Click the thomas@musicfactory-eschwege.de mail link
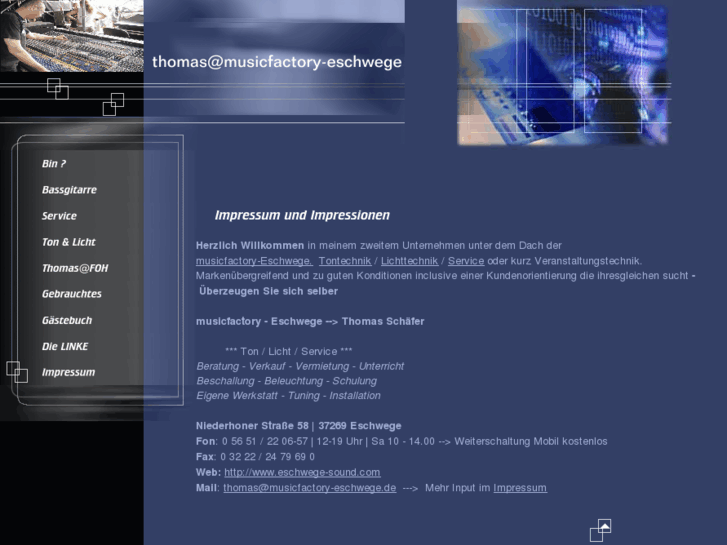 pyautogui.click(x=310, y=488)
